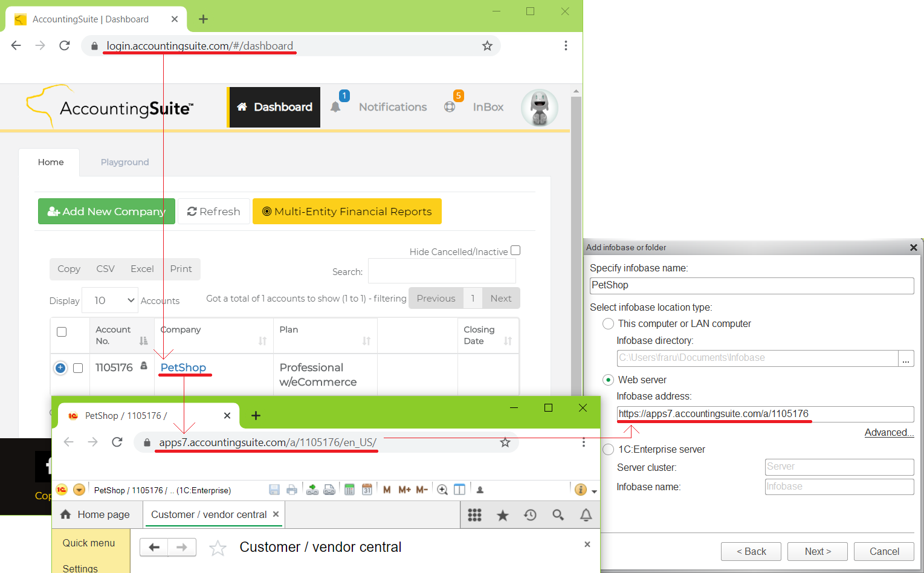
Task: Open the dropdown arrow beside info icon
Action: pyautogui.click(x=594, y=491)
